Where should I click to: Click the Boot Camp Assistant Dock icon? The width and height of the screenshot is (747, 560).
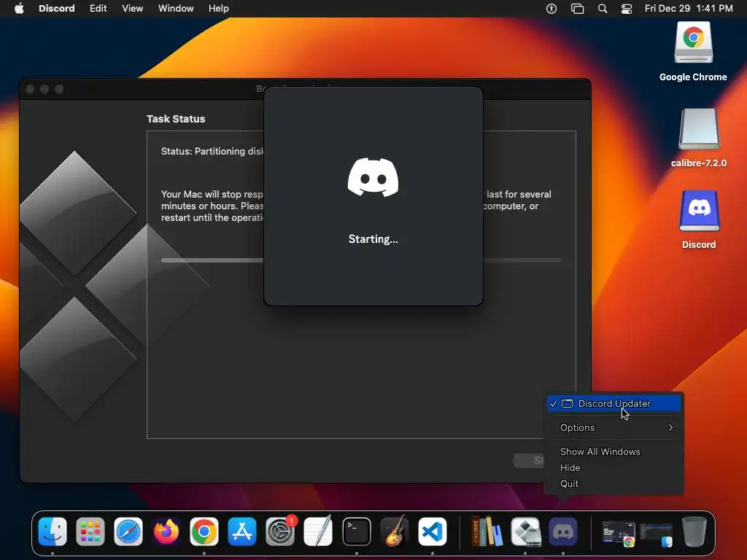tap(525, 532)
